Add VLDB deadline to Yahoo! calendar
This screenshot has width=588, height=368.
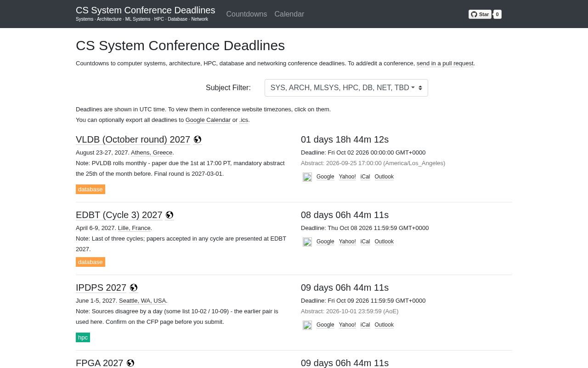tap(347, 177)
